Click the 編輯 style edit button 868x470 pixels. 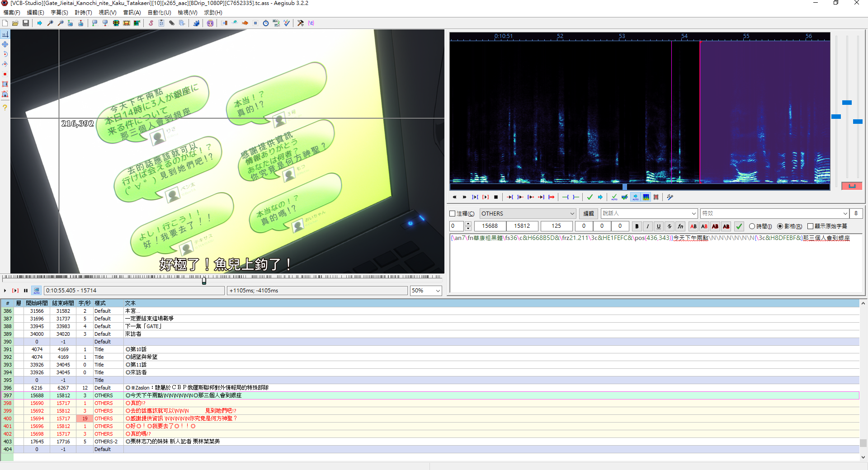click(589, 214)
